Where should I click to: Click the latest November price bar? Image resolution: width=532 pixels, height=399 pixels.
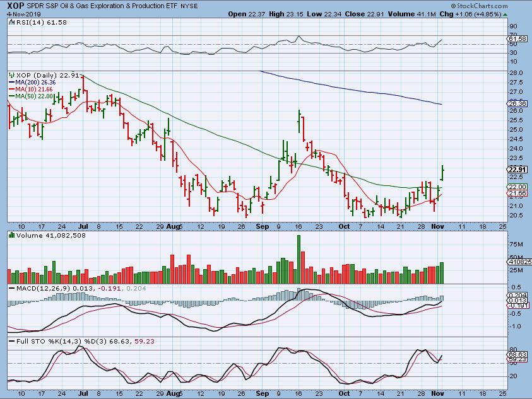443,172
